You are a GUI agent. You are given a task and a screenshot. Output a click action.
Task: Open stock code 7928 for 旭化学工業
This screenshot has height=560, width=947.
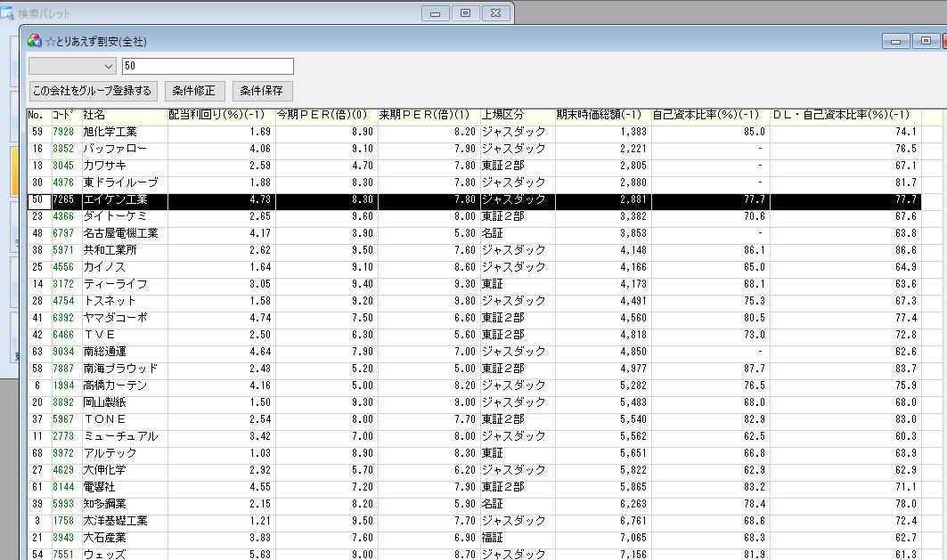[63, 132]
